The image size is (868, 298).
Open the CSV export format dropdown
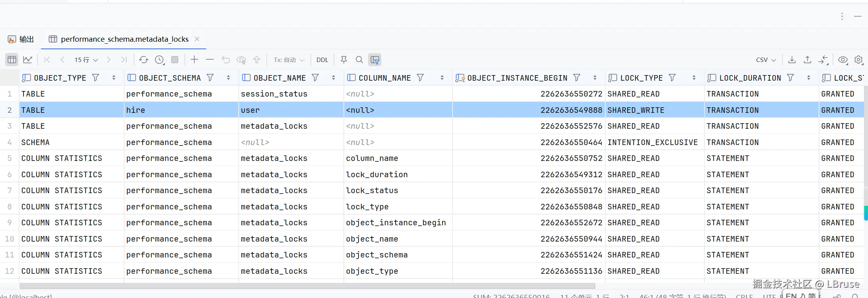click(x=766, y=60)
